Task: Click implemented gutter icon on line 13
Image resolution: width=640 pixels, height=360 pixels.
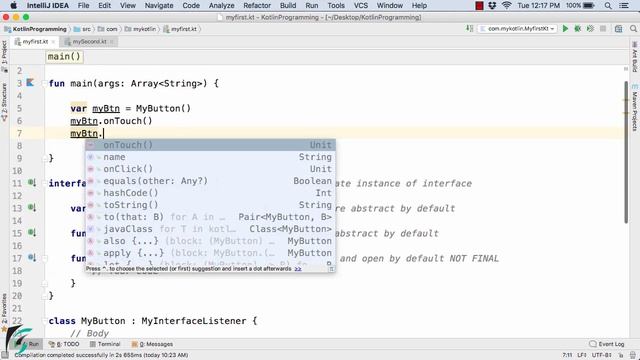Action: [32, 208]
